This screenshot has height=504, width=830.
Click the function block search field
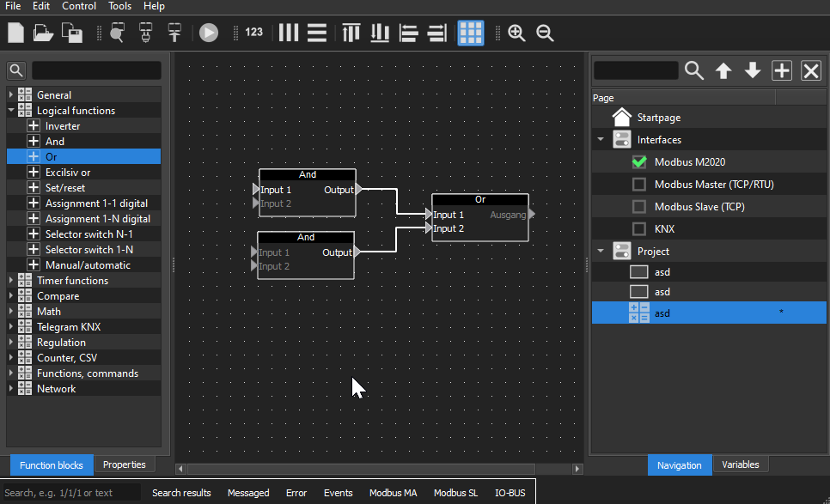[96, 70]
